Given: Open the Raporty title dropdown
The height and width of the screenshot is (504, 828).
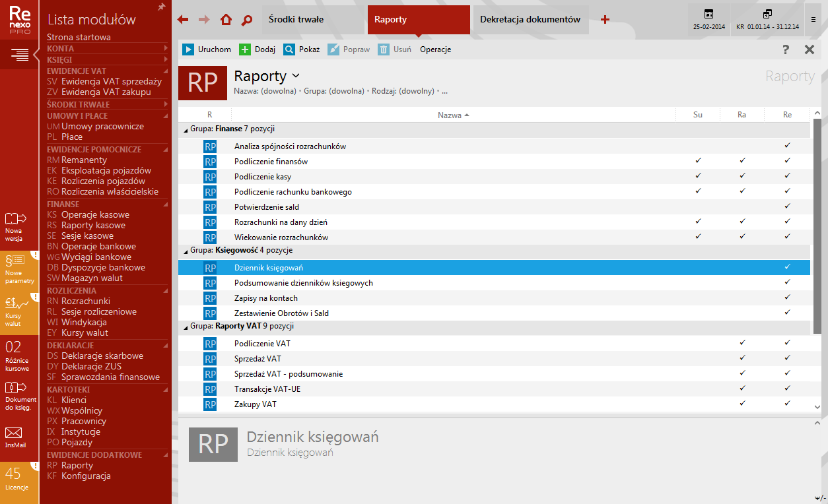Looking at the screenshot, I should click(x=296, y=76).
